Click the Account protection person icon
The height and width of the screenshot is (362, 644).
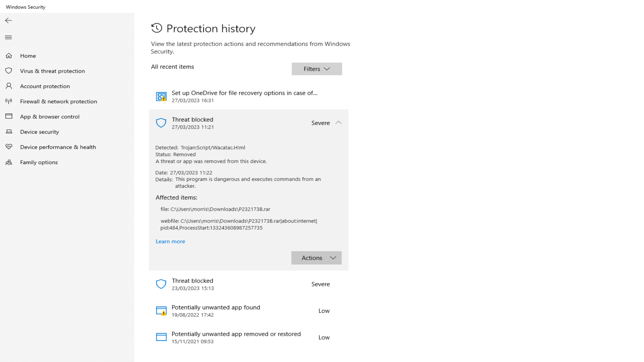point(9,86)
